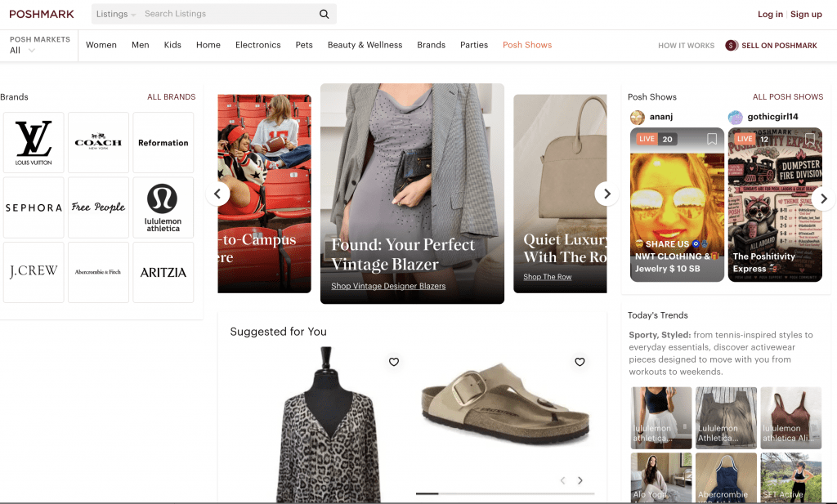Open the Back-to-Campus banner
This screenshot has width=837, height=504.
264,194
